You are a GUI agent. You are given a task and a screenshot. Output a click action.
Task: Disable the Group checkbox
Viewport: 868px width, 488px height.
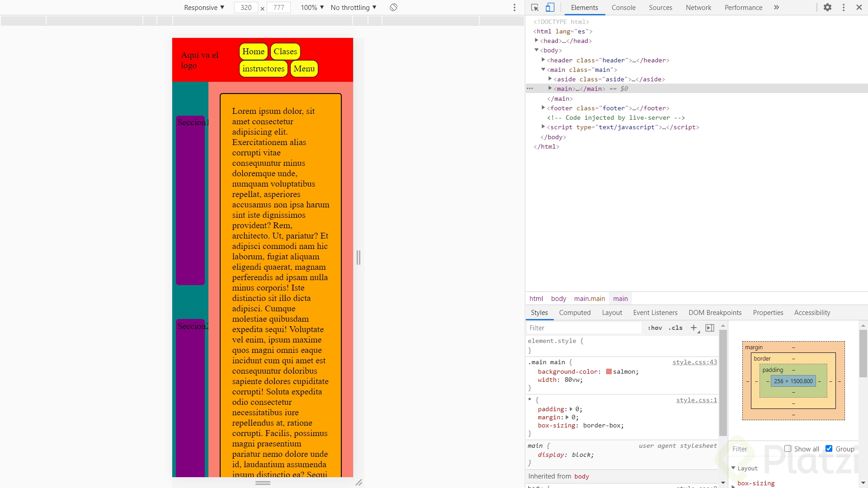(x=830, y=449)
